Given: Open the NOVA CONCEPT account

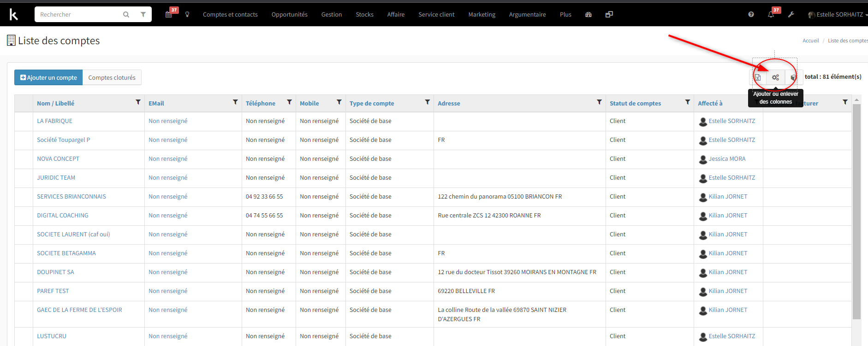Looking at the screenshot, I should (x=58, y=159).
